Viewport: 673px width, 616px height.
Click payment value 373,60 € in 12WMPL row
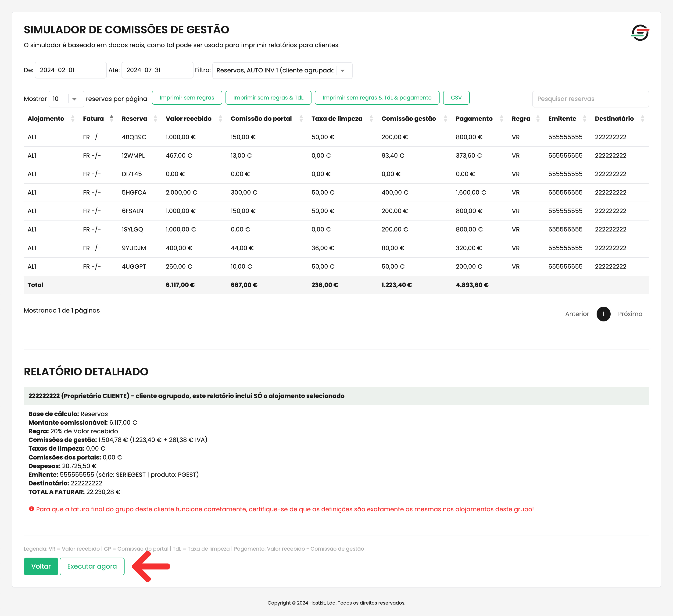coord(469,156)
